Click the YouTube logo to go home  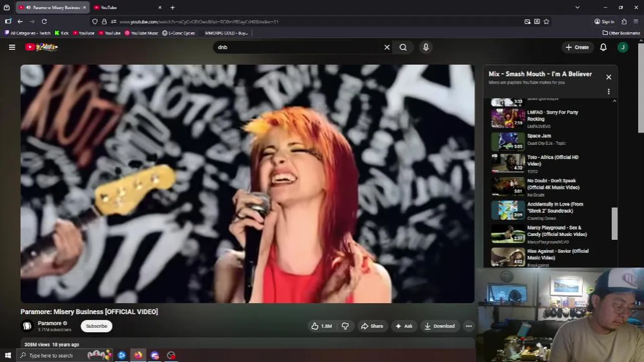click(x=41, y=47)
